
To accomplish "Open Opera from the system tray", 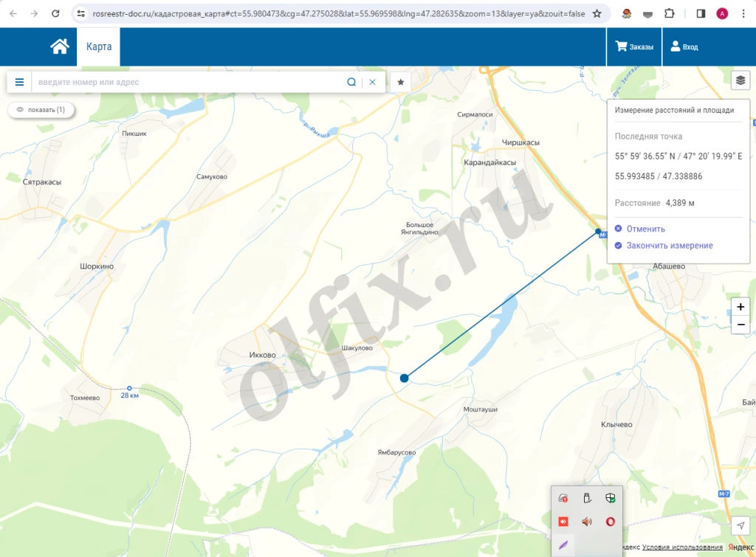I will click(611, 522).
